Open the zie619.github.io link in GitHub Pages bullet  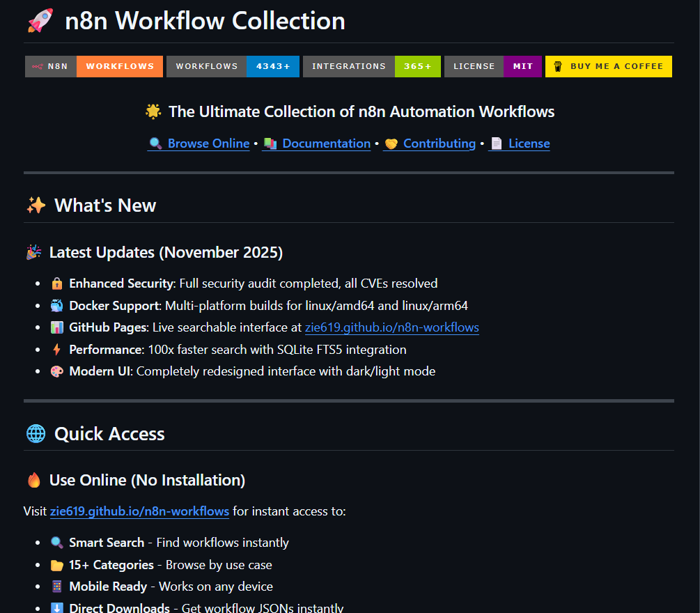(392, 327)
